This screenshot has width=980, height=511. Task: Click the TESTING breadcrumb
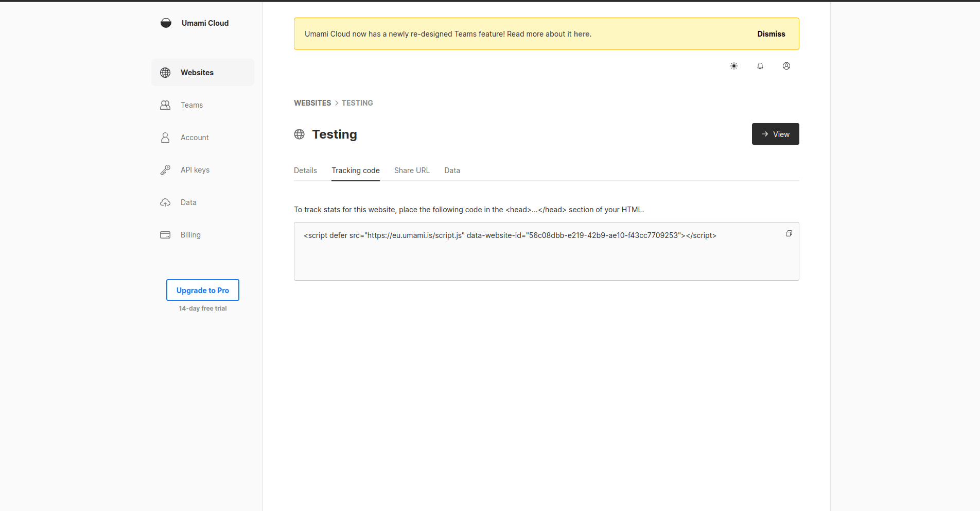pos(357,103)
